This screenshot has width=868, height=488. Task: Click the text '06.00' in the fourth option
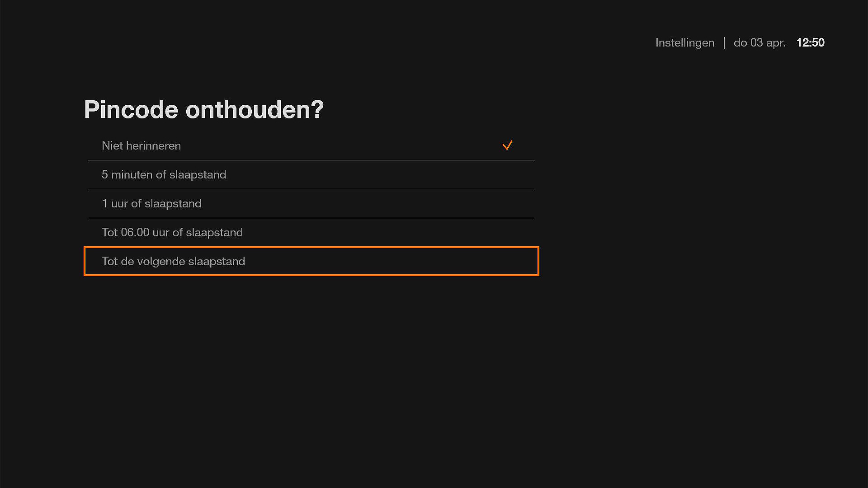[x=135, y=232]
